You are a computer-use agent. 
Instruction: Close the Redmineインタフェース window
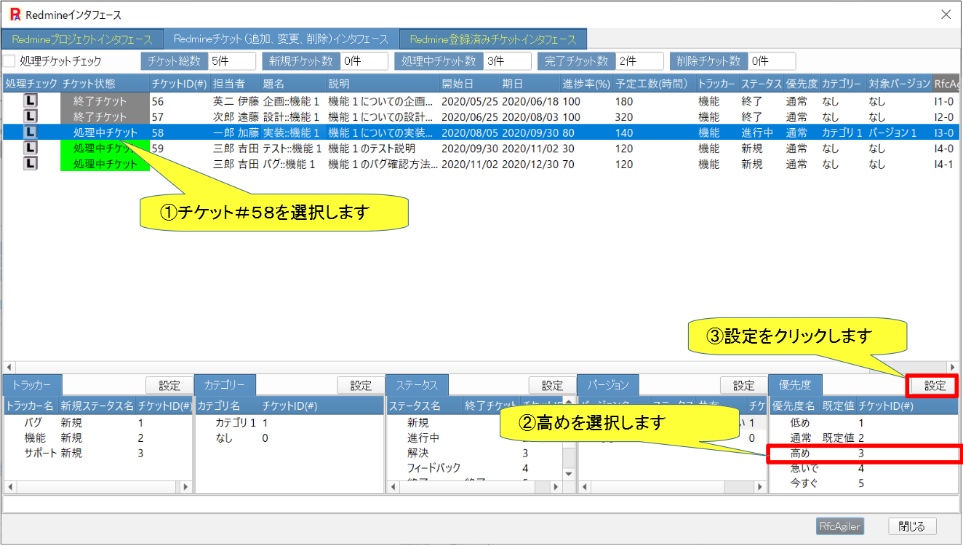click(946, 14)
